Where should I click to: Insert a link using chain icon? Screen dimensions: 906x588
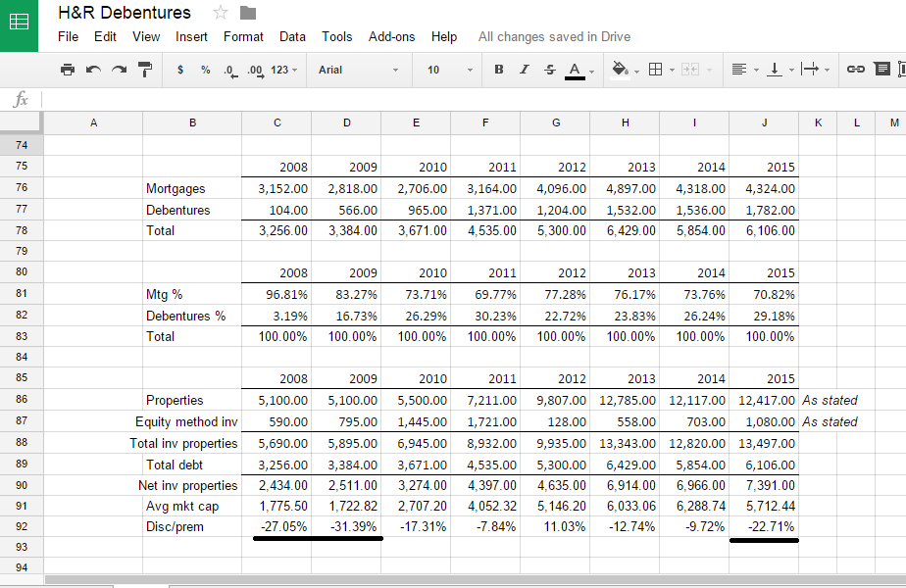click(855, 70)
